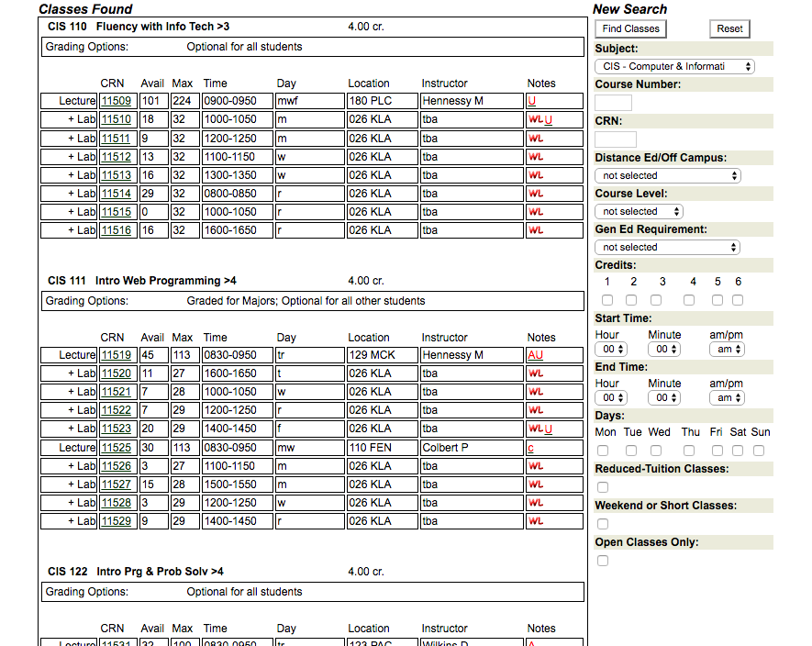Open CRN 11512 lab link
This screenshot has height=646, width=812.
pyautogui.click(x=117, y=156)
